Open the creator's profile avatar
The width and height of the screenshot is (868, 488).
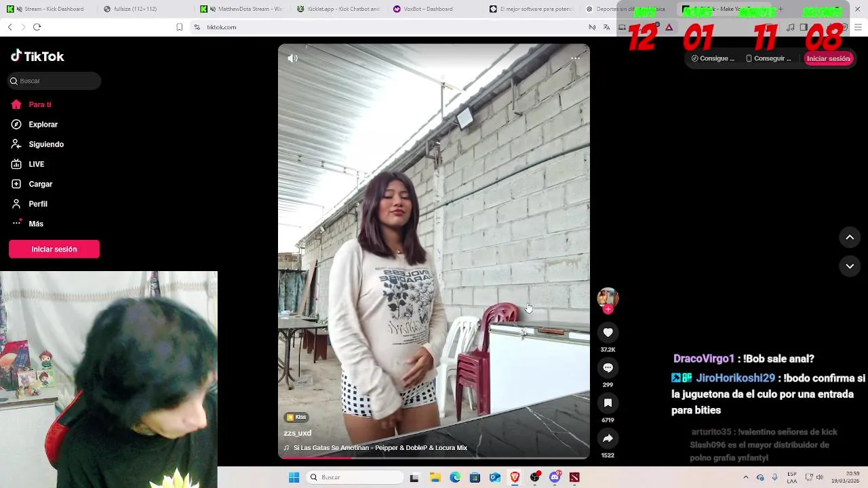(608, 298)
